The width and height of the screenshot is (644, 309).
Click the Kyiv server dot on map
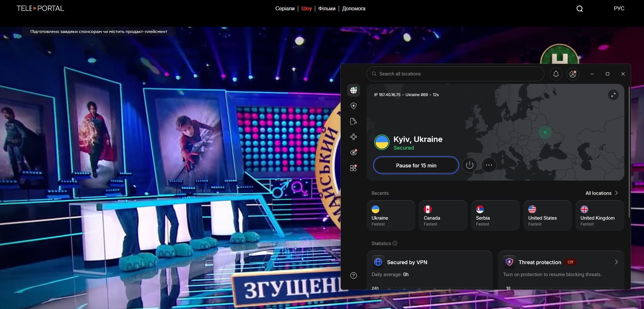coord(545,132)
